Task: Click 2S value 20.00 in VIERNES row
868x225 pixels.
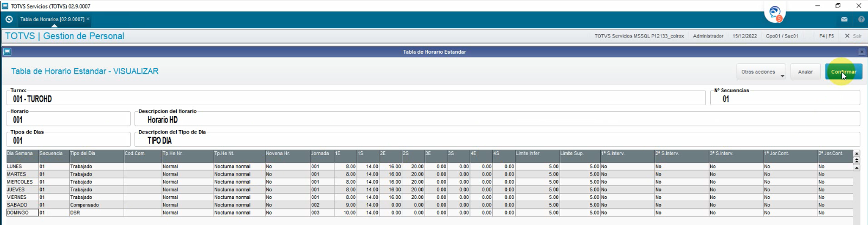Action: tap(413, 197)
